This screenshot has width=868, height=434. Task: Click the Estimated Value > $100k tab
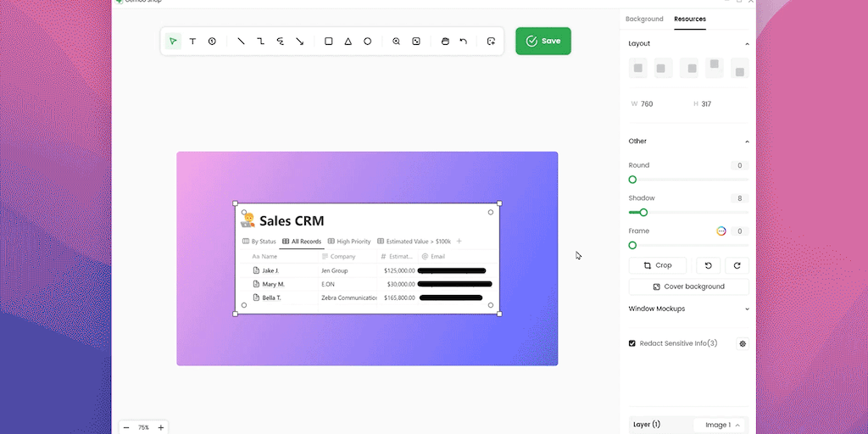(x=414, y=242)
